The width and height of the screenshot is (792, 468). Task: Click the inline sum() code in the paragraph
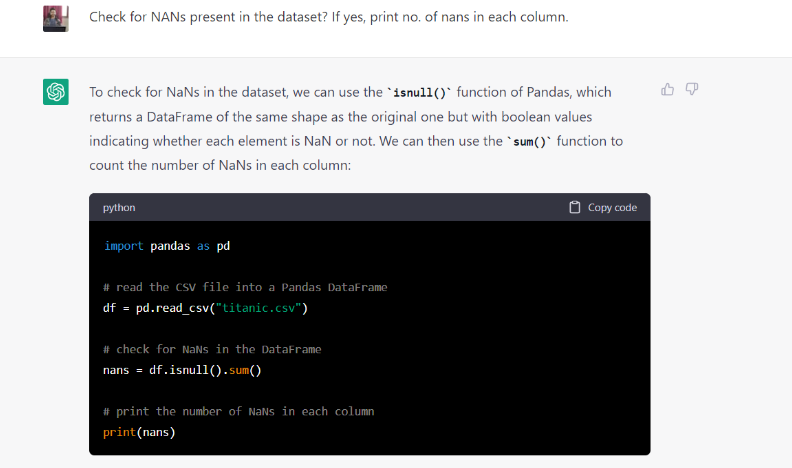[530, 141]
